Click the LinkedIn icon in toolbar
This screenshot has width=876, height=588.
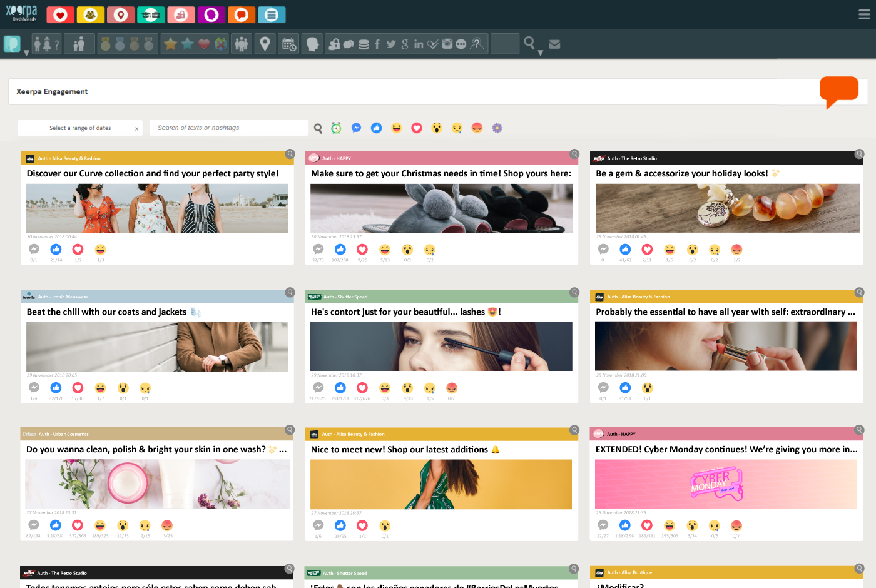pos(419,44)
